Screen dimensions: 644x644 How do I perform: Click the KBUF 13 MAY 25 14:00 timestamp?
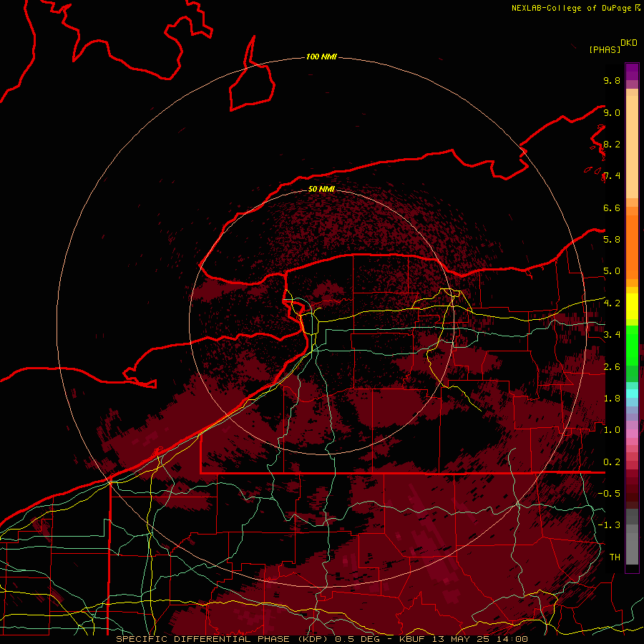click(x=464, y=639)
